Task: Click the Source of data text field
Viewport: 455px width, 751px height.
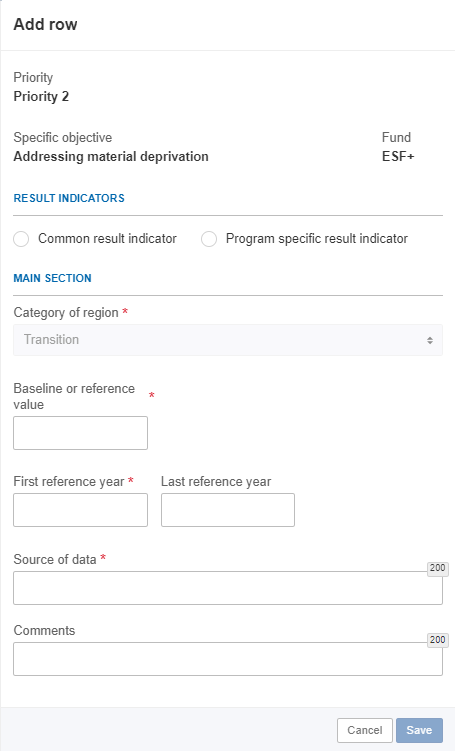Action: tap(228, 588)
